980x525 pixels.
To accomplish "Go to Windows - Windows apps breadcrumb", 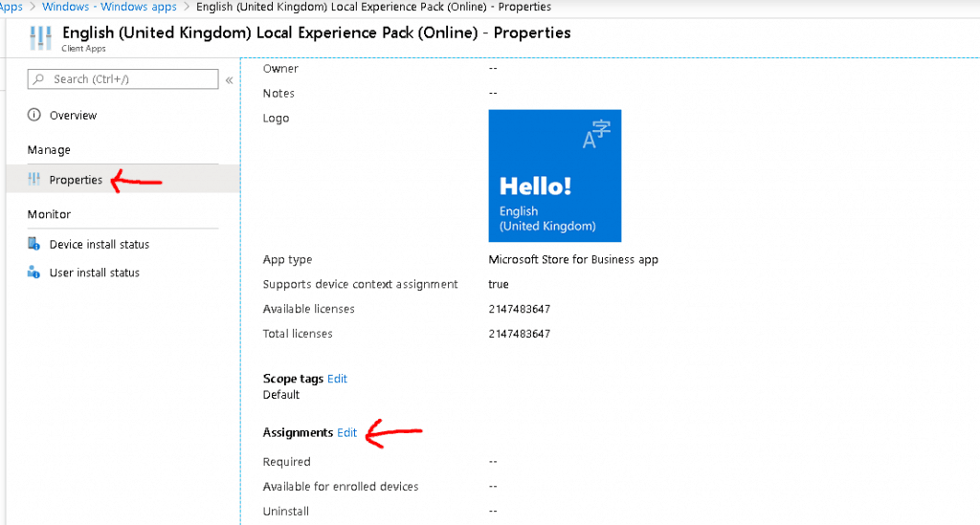I will coord(109,7).
